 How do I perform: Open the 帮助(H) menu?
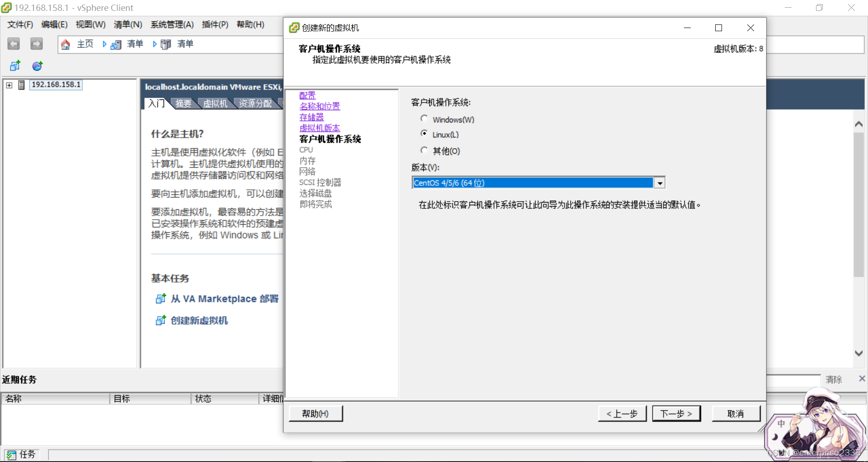(x=250, y=24)
